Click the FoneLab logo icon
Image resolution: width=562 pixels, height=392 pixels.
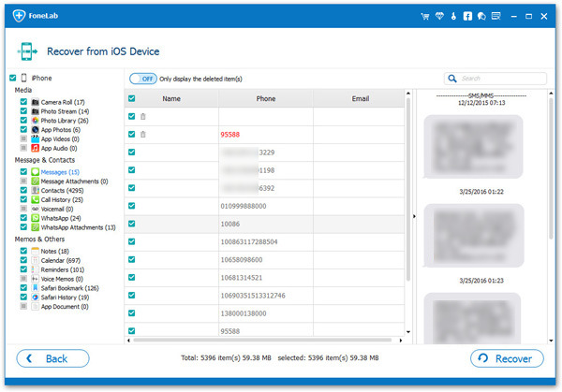coord(19,15)
